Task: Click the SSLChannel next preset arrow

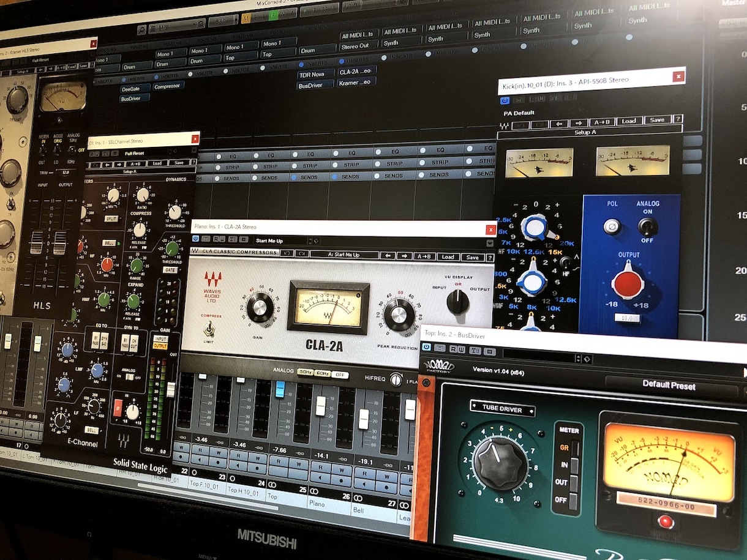Action: 119,164
